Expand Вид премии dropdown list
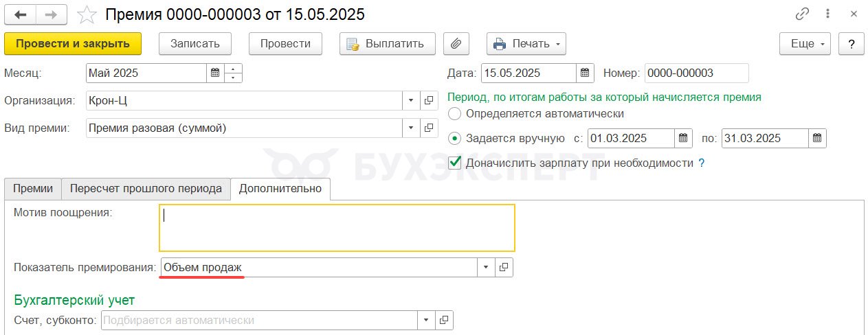This screenshot has width=868, height=335. (x=411, y=128)
